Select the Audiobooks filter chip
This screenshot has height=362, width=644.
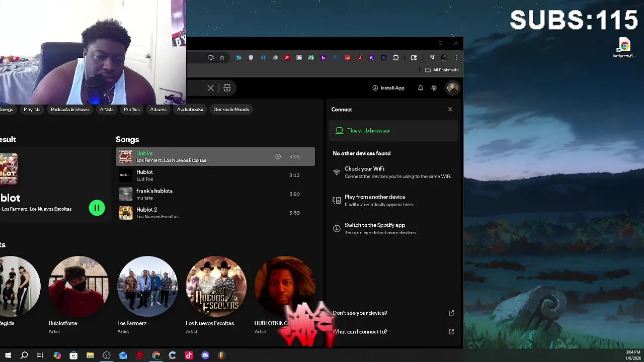click(190, 109)
